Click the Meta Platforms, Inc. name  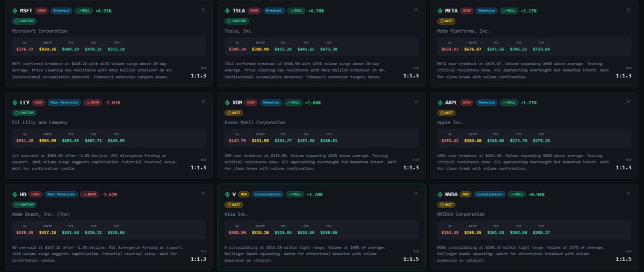click(464, 31)
